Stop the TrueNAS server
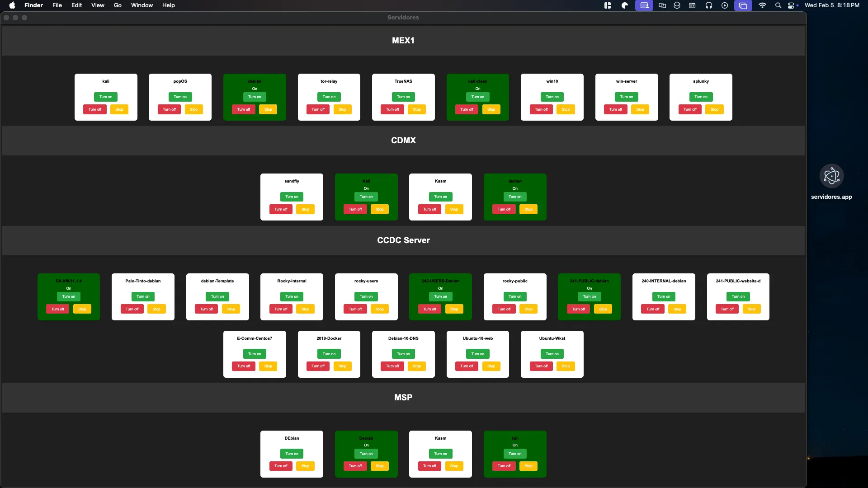The height and width of the screenshot is (488, 868). (417, 109)
